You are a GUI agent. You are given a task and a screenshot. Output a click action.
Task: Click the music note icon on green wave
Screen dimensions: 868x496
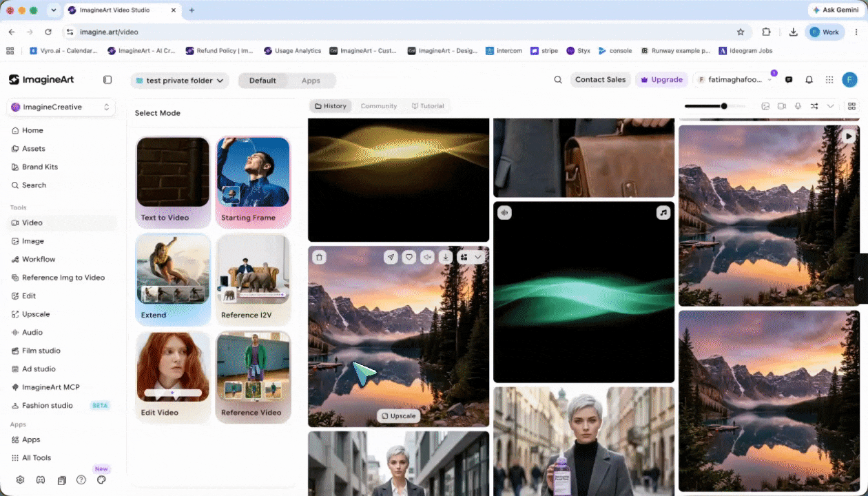663,213
